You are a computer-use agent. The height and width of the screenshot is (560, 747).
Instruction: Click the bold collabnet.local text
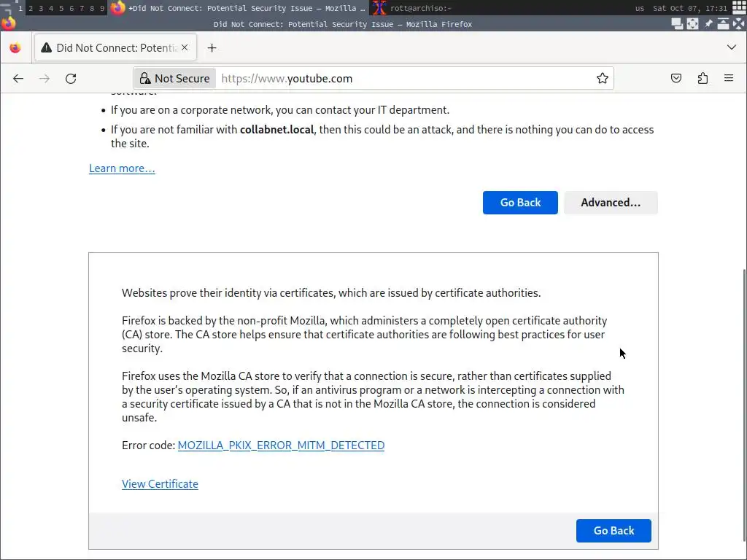[x=276, y=130]
